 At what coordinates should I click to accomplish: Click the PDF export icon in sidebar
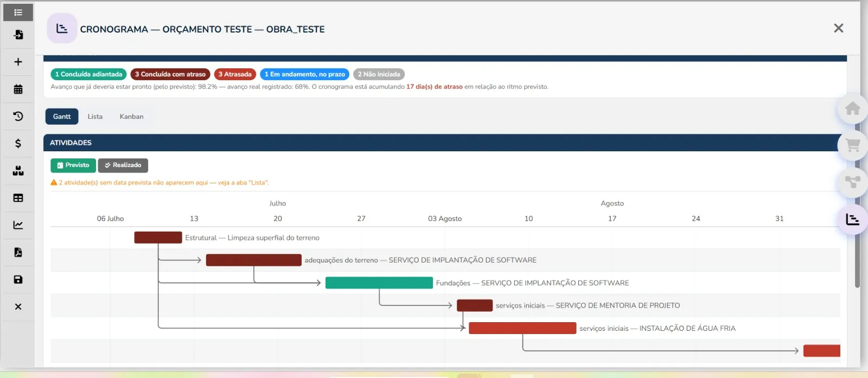click(x=18, y=252)
